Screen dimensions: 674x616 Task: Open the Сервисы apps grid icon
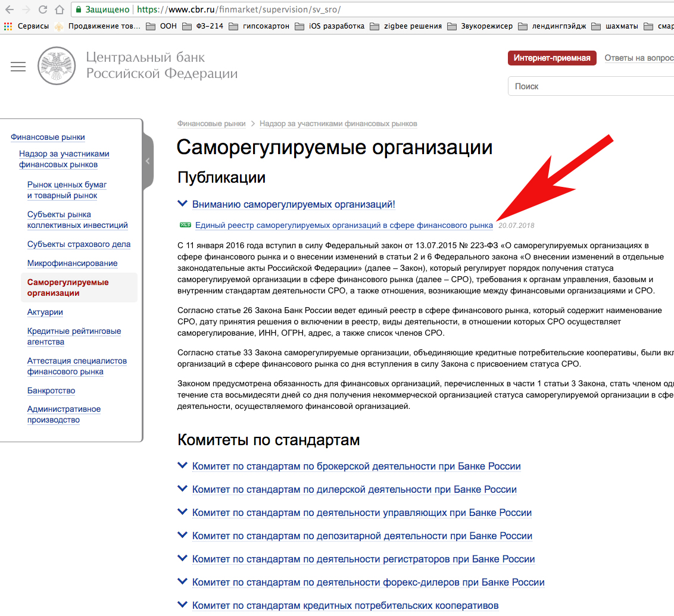click(8, 26)
